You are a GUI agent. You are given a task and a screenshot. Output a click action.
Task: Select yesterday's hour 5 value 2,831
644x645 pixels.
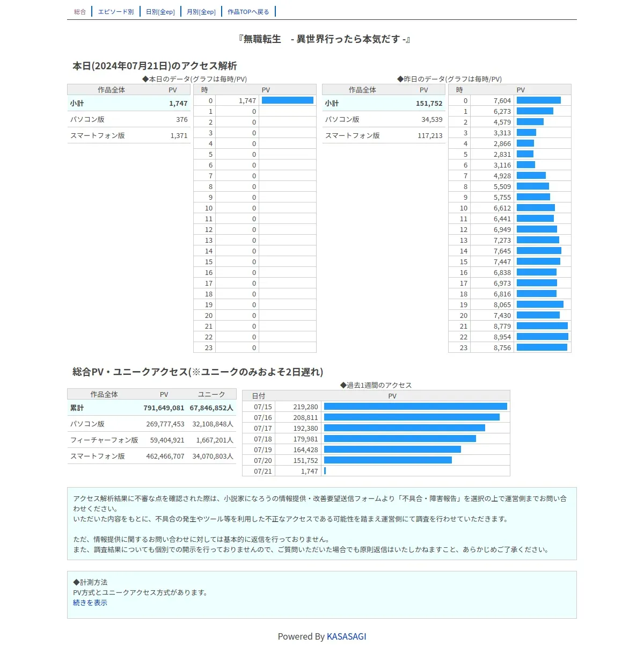point(502,154)
